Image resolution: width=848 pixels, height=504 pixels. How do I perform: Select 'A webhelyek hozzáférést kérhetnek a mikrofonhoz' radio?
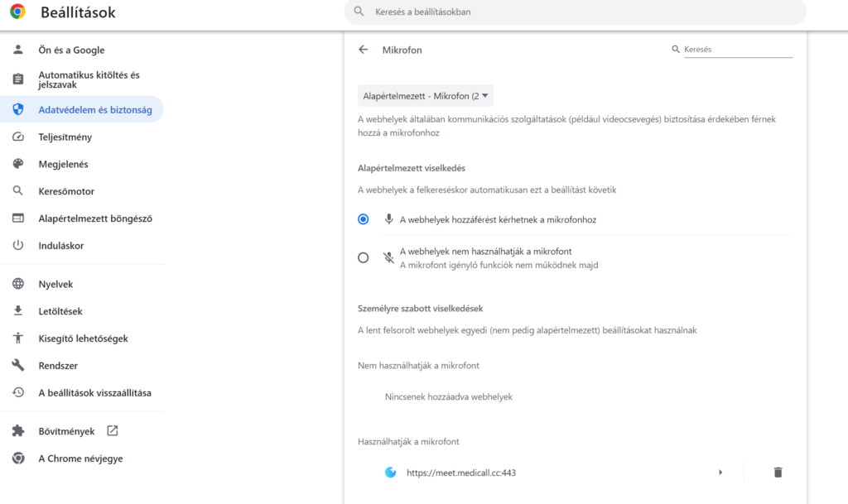[x=363, y=219]
